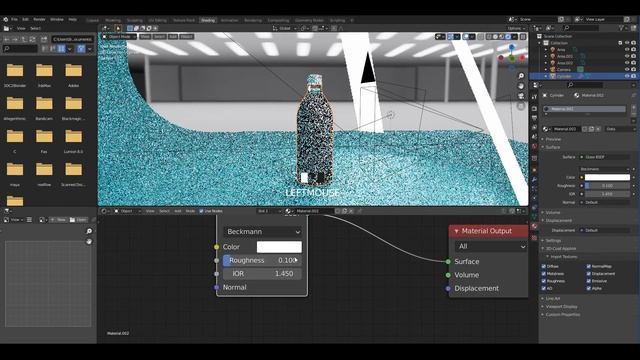Toggle Use Nodes checkbox
This screenshot has height=360, width=640.
pyautogui.click(x=201, y=211)
